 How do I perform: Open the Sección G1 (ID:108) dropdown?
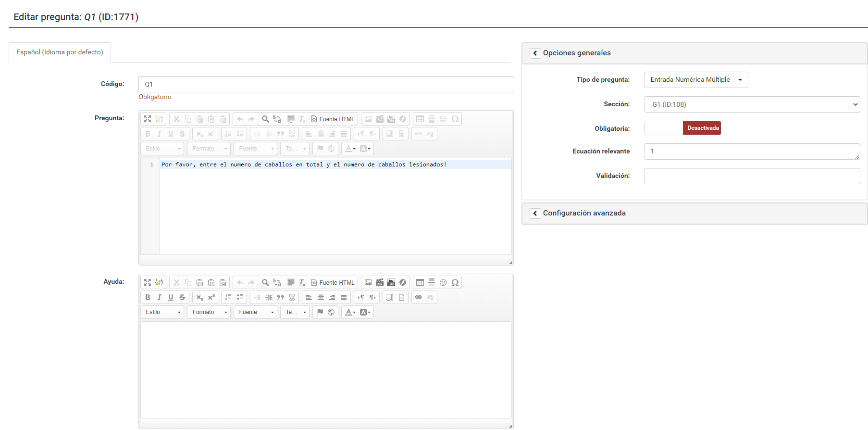coord(752,104)
